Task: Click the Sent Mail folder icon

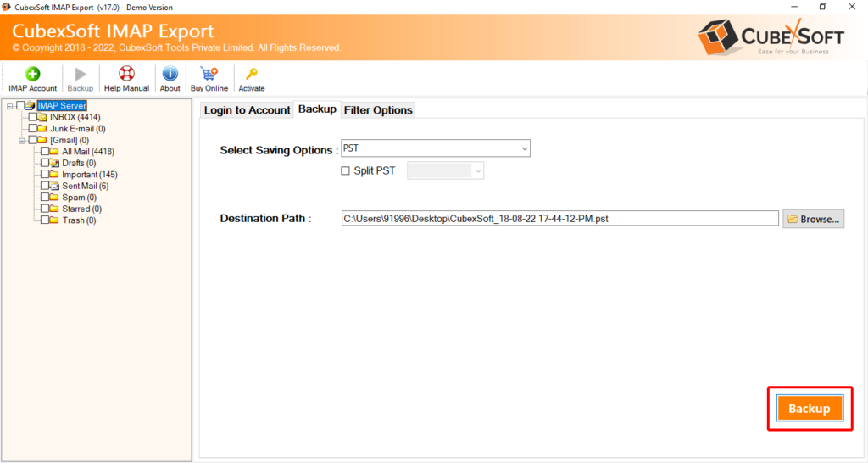Action: pos(54,186)
